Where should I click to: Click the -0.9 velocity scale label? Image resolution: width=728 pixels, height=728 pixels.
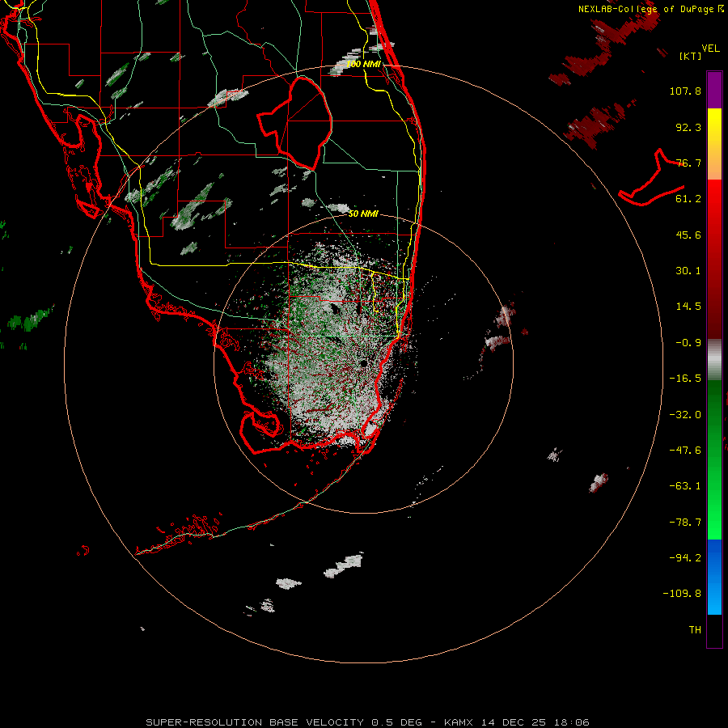[688, 343]
